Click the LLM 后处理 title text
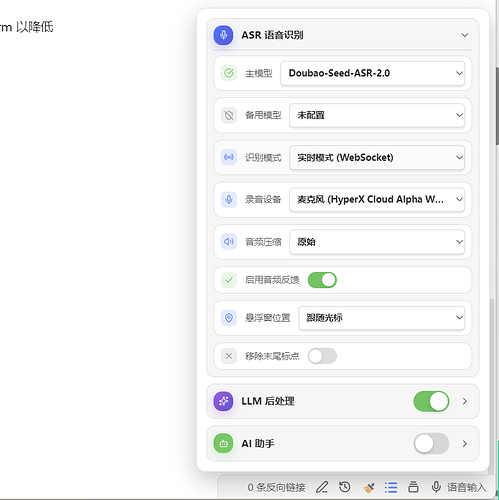This screenshot has height=500, width=499. [x=268, y=401]
